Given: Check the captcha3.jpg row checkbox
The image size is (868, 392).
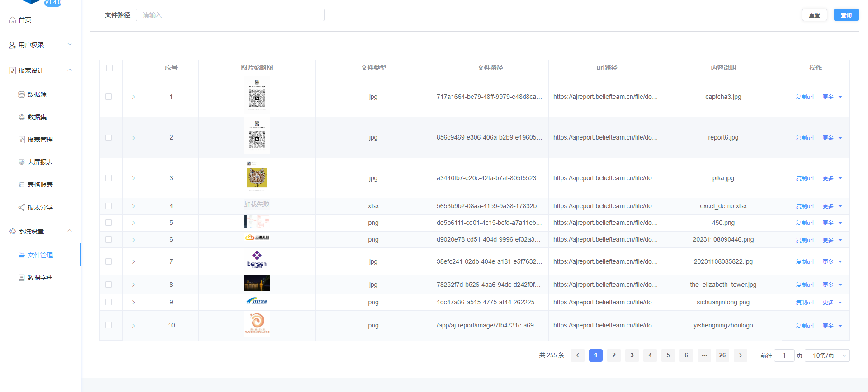Looking at the screenshot, I should pyautogui.click(x=108, y=97).
